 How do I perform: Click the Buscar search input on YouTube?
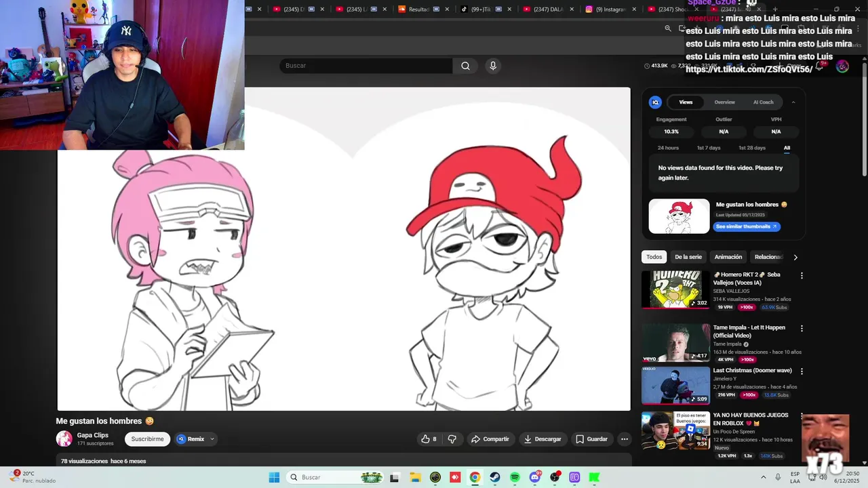click(x=366, y=66)
